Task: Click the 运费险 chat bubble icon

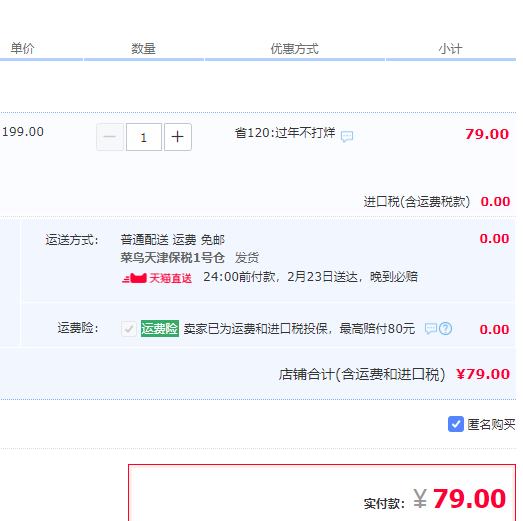Action: pos(431,329)
